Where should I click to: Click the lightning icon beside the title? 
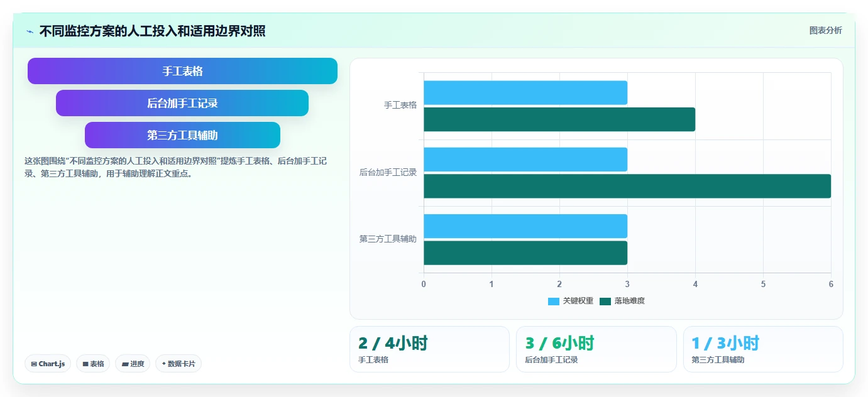(x=30, y=31)
